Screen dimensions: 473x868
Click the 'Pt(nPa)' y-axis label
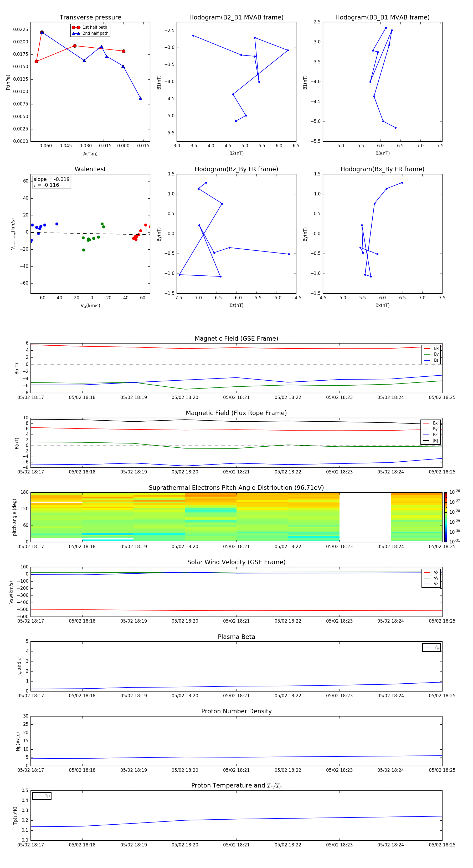(x=8, y=82)
